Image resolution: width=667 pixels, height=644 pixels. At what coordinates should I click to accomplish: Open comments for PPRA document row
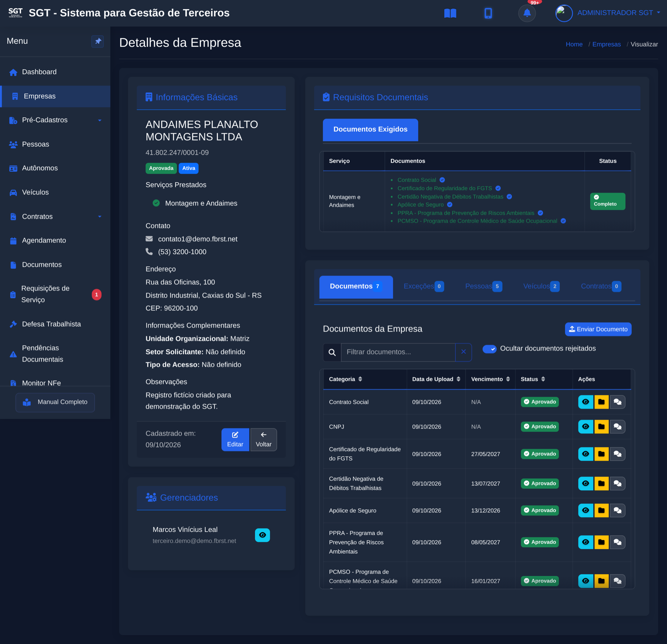tap(617, 542)
